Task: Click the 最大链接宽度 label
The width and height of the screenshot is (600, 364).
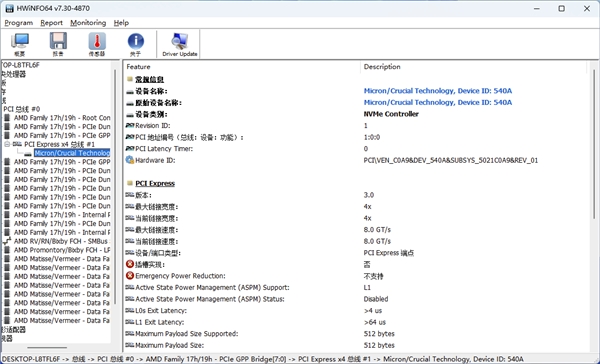Action: (157, 207)
